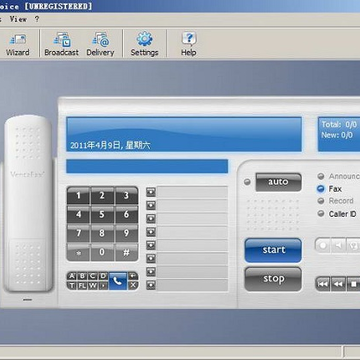Dial digit 8 on keypad
The width and height of the screenshot is (360, 360).
point(102,233)
